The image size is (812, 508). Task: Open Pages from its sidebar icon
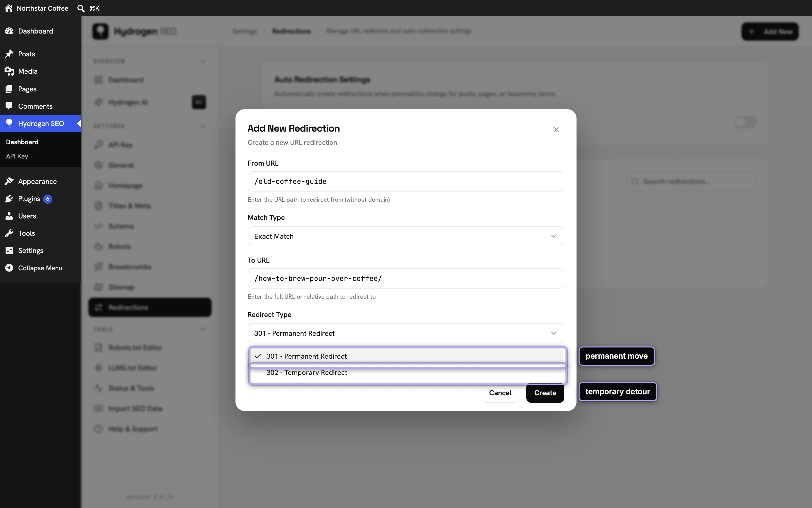pyautogui.click(x=9, y=89)
